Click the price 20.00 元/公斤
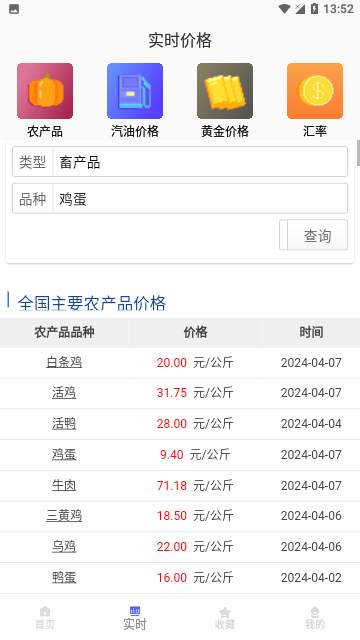This screenshot has height=640, width=360. click(195, 362)
